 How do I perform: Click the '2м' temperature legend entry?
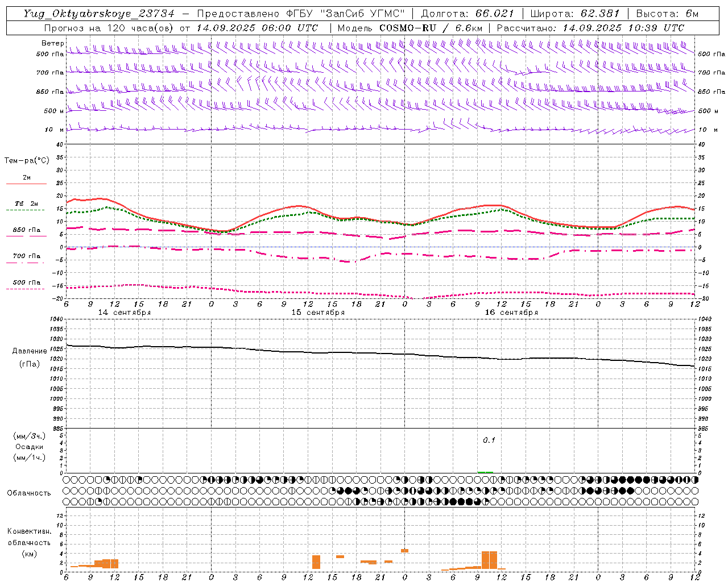click(27, 178)
